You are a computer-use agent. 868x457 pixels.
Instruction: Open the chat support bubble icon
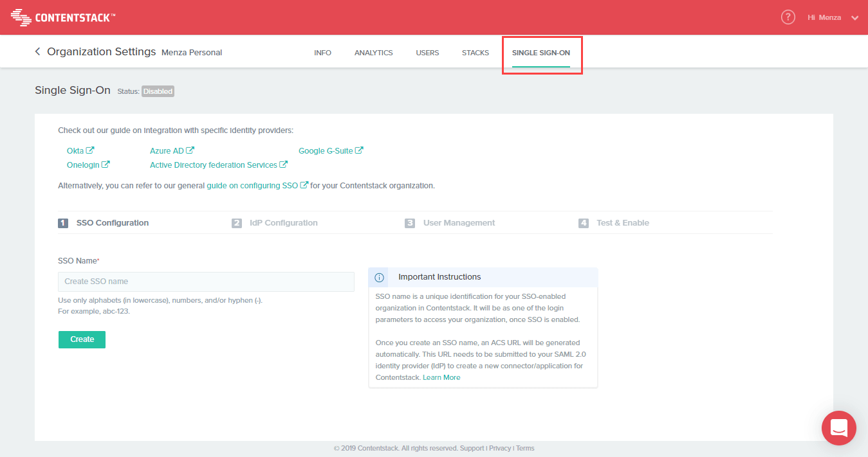pyautogui.click(x=839, y=428)
